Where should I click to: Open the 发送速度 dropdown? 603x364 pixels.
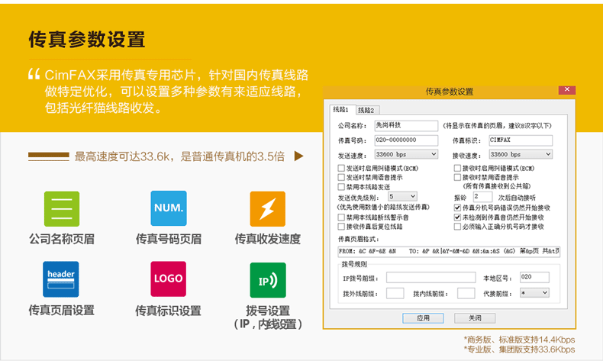[x=406, y=154]
